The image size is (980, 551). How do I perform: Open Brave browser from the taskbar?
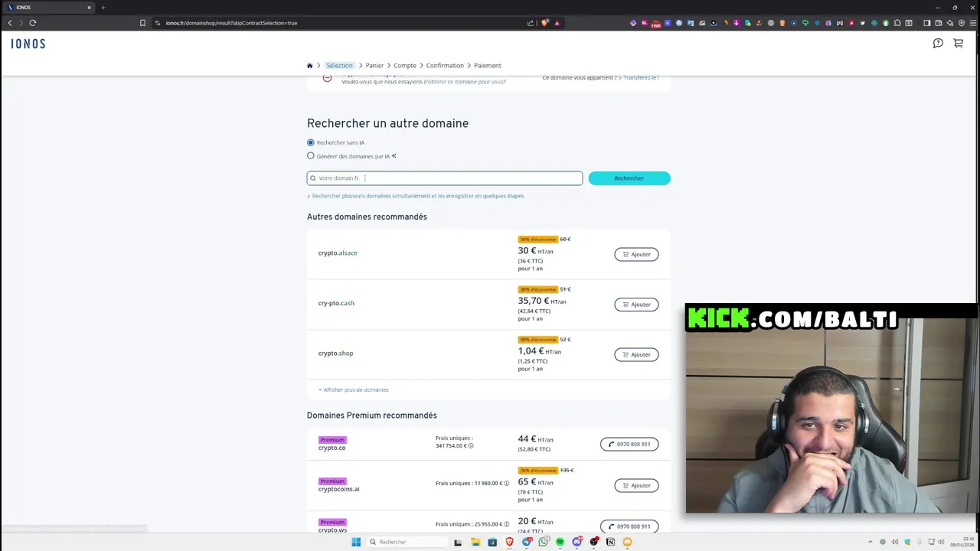pos(509,542)
